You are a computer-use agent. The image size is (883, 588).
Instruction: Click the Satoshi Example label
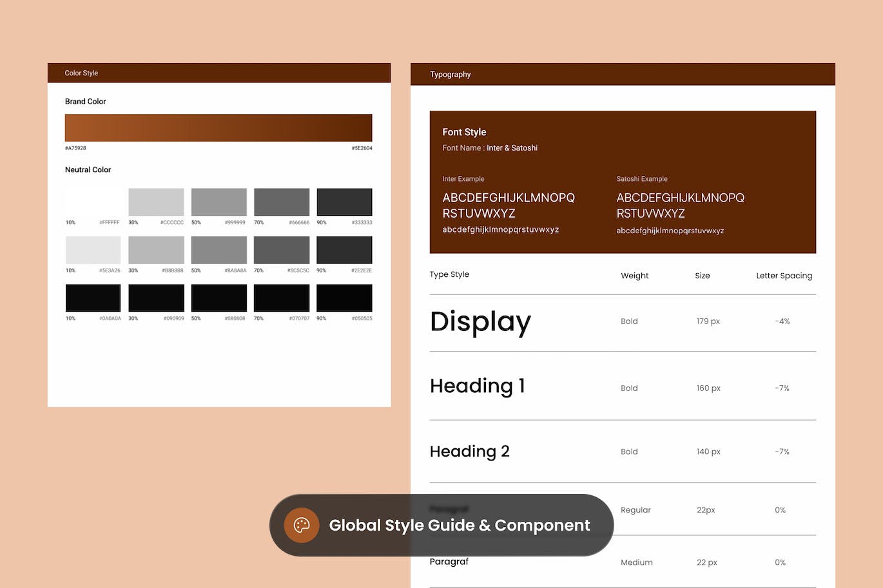click(x=642, y=178)
